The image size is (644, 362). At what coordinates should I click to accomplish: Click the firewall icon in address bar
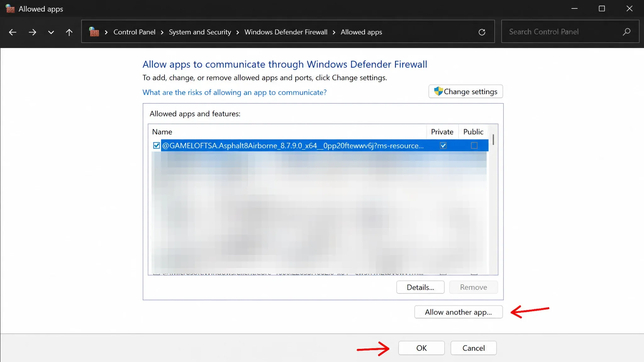[94, 32]
